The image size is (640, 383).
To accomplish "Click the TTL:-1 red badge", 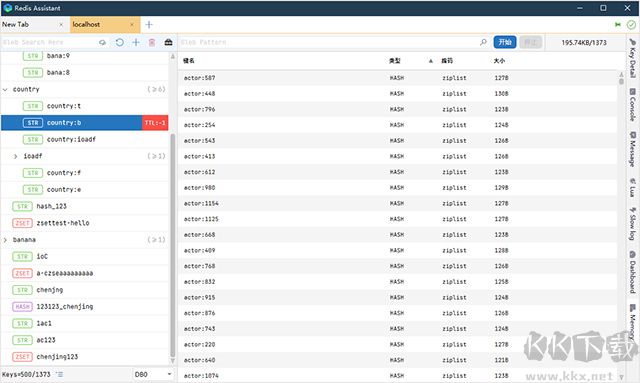I will [x=155, y=123].
